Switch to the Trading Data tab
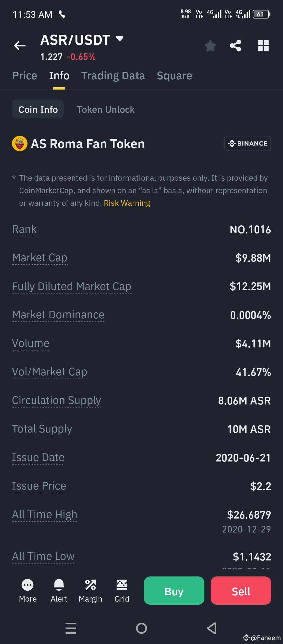Image resolution: width=283 pixels, height=644 pixels. pos(113,76)
